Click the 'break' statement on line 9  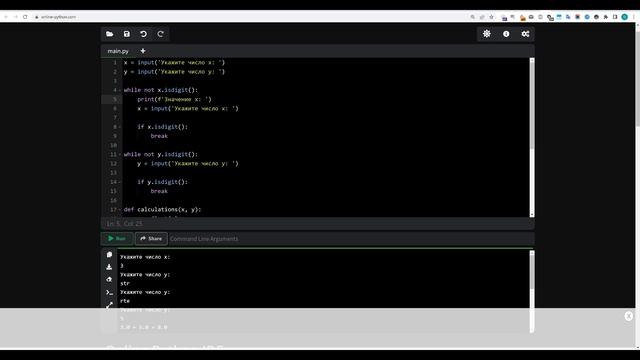pos(159,136)
